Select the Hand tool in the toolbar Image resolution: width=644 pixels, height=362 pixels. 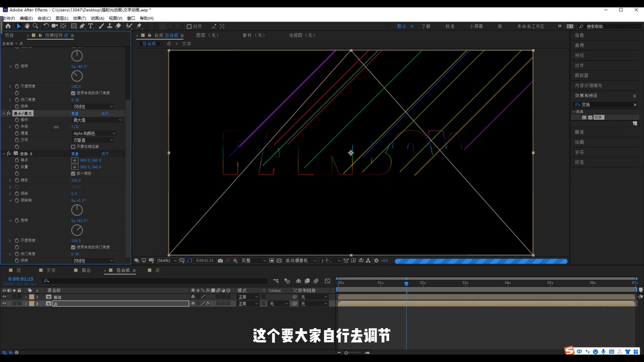click(x=27, y=26)
